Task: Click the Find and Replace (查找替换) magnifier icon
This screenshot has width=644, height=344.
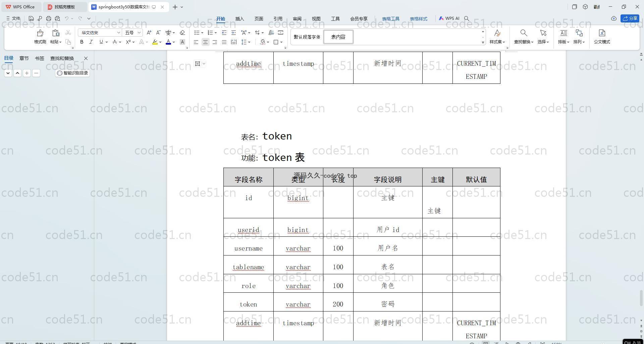Action: (523, 33)
